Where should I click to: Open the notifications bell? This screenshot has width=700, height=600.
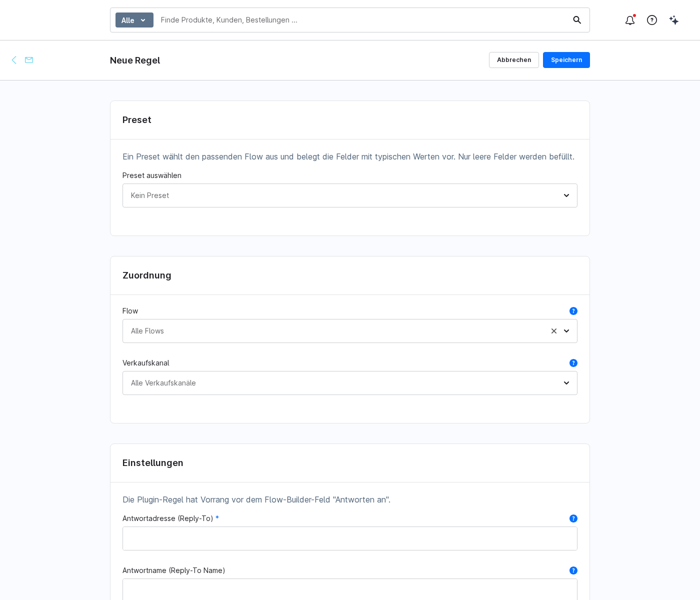[630, 20]
